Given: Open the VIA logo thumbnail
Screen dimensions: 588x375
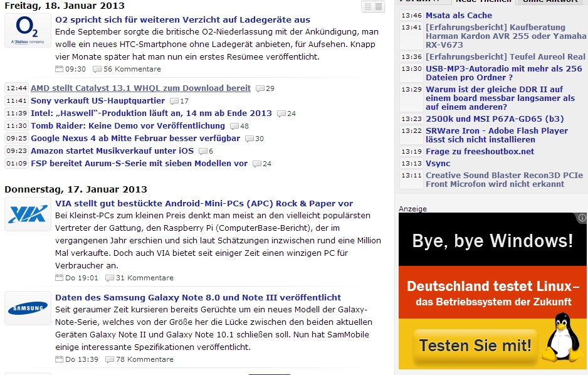Looking at the screenshot, I should pos(28,214).
